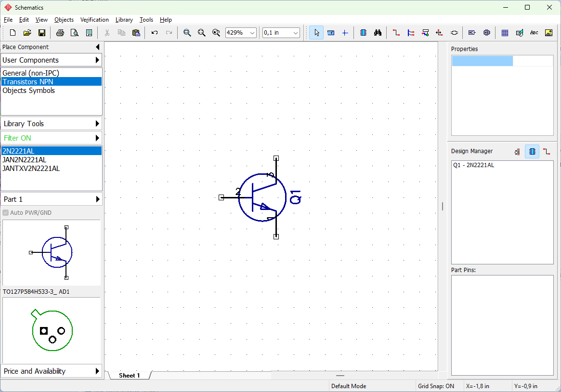Select the place bus tool
561x392 pixels.
tap(411, 33)
